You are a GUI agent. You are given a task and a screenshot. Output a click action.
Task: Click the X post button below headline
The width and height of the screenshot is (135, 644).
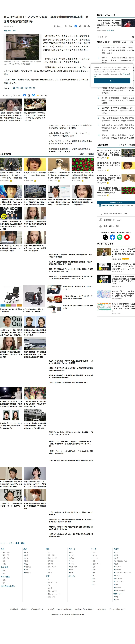66,26
